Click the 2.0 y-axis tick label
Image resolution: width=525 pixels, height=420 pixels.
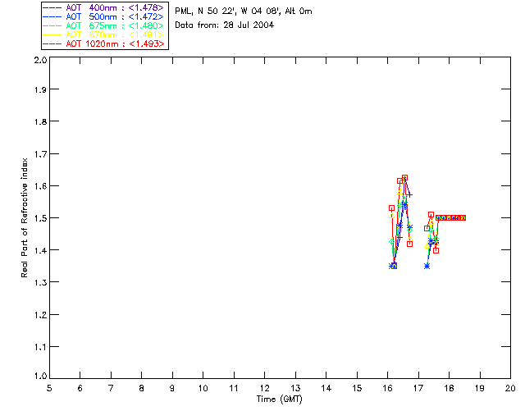(40, 61)
